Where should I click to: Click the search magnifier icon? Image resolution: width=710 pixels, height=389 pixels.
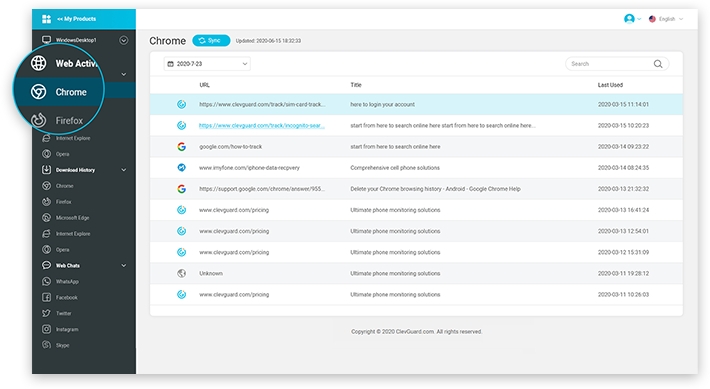[x=658, y=64]
